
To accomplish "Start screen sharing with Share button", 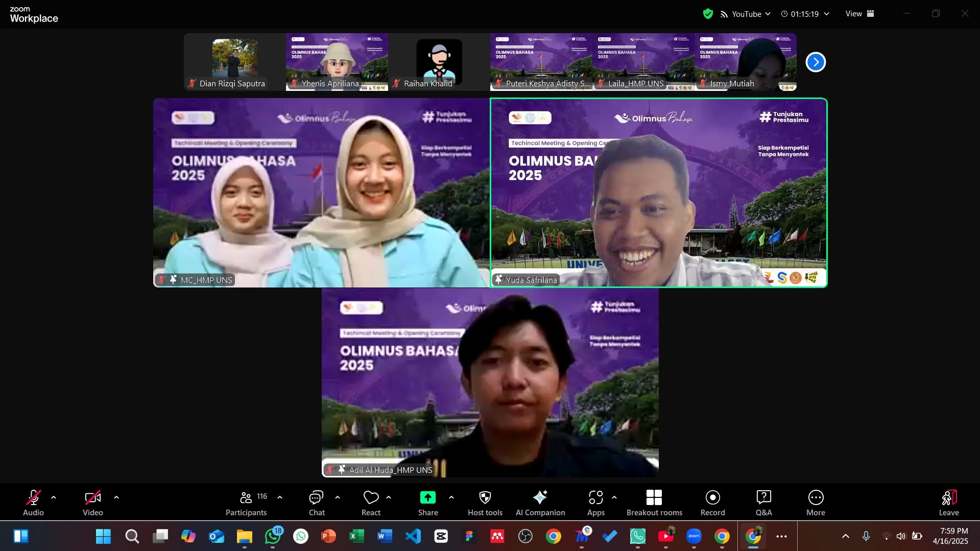I will pos(427,502).
